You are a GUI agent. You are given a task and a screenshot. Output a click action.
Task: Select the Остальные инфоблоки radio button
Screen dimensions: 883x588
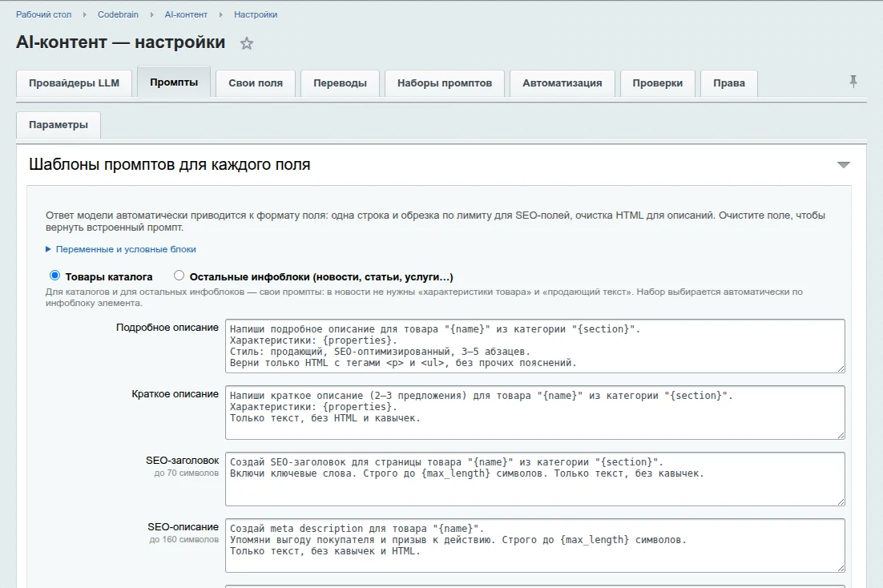point(179,276)
